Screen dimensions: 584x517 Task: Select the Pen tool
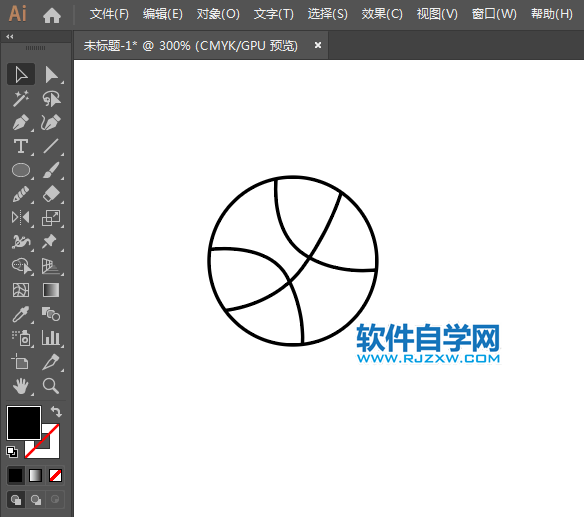coord(21,122)
